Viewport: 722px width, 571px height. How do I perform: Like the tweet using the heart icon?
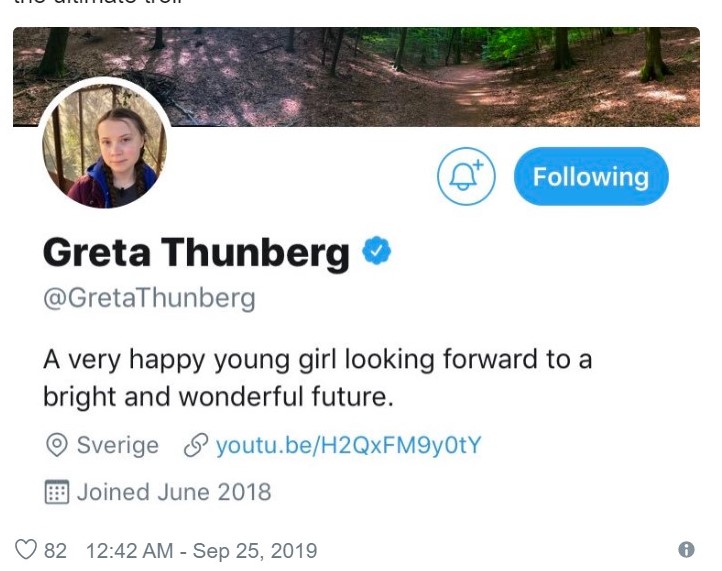[26, 549]
